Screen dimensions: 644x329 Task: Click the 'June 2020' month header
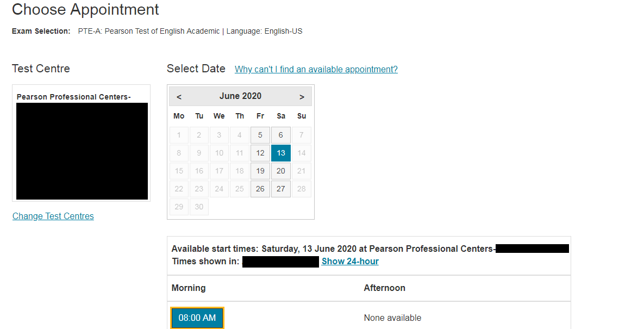[240, 96]
